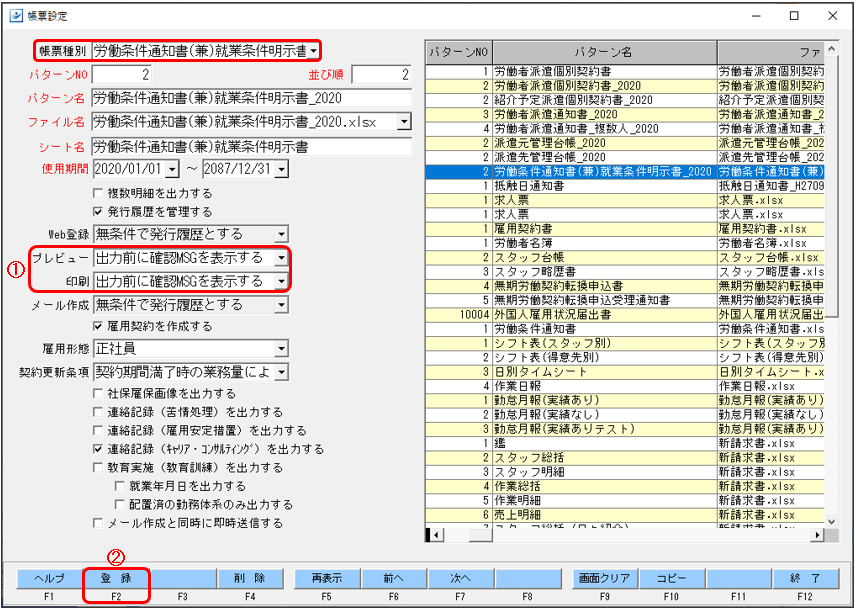Select row 勤怠月報(実績なし)
Viewport: 856px width, 610px height.
point(625,414)
